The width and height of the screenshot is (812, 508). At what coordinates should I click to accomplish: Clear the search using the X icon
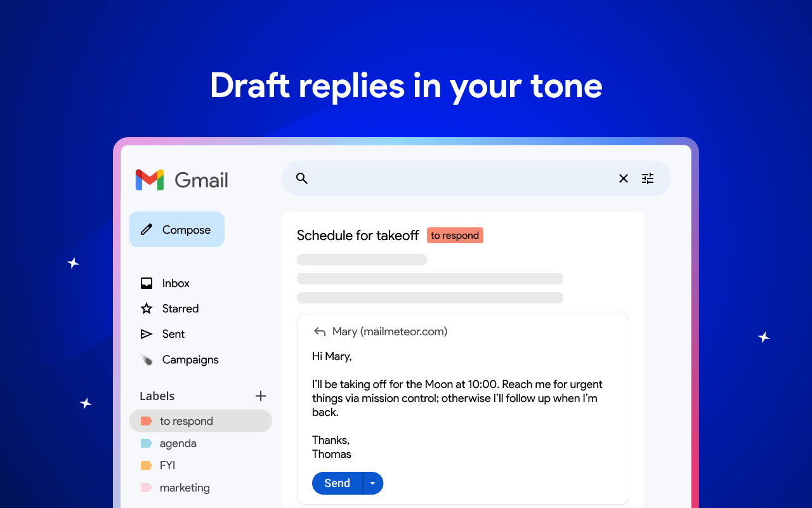click(x=623, y=178)
